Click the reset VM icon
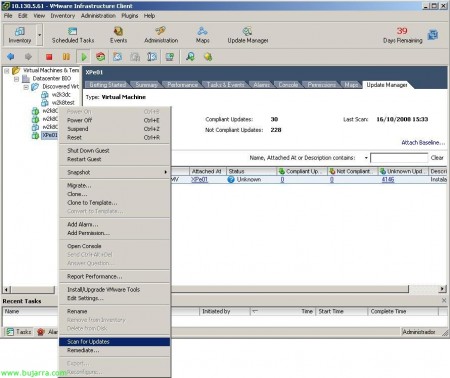 pyautogui.click(x=100, y=57)
